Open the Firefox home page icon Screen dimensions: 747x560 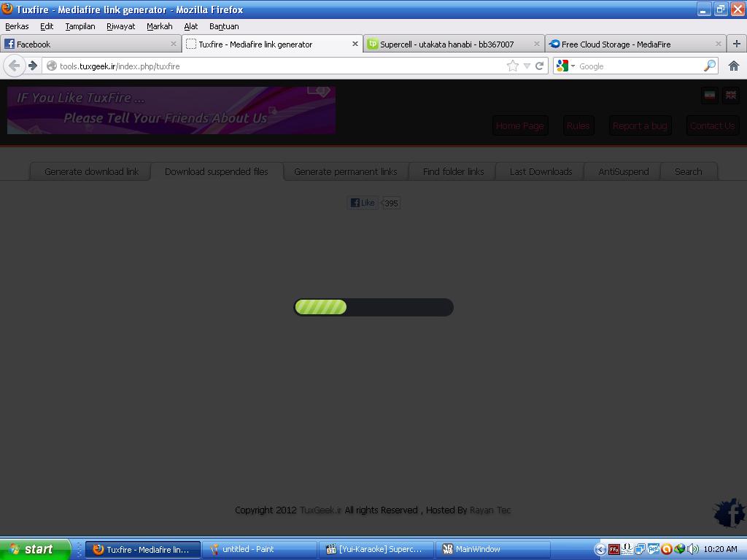(734, 66)
